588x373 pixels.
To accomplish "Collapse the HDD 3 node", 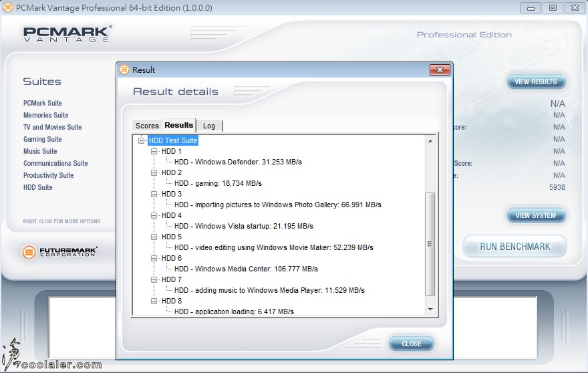I will pyautogui.click(x=154, y=194).
